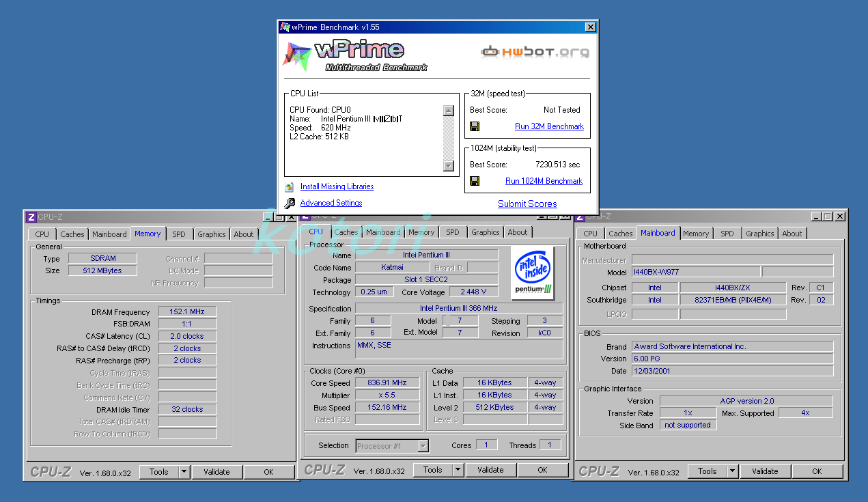This screenshot has height=502, width=868.
Task: Click the Z icon in the middle CPU-Z title bar
Action: click(x=305, y=217)
